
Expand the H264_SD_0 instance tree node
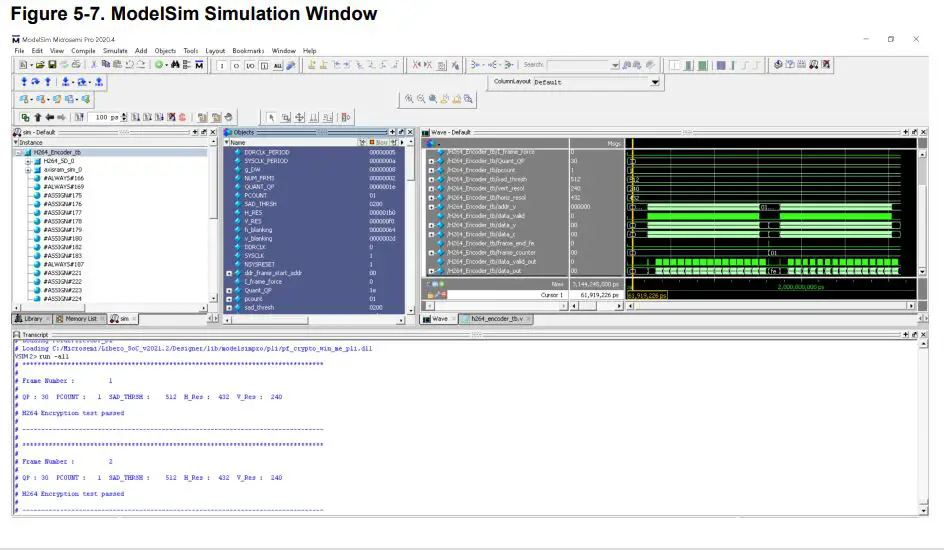click(28, 161)
